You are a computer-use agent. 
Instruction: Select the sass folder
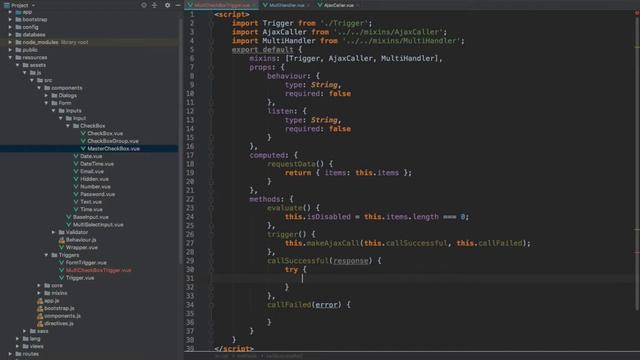pyautogui.click(x=42, y=331)
